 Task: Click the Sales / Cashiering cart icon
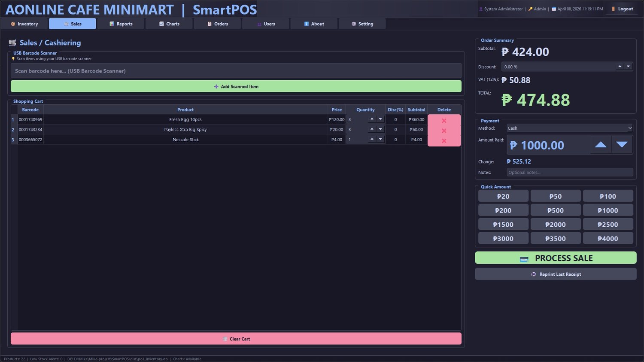[12, 43]
